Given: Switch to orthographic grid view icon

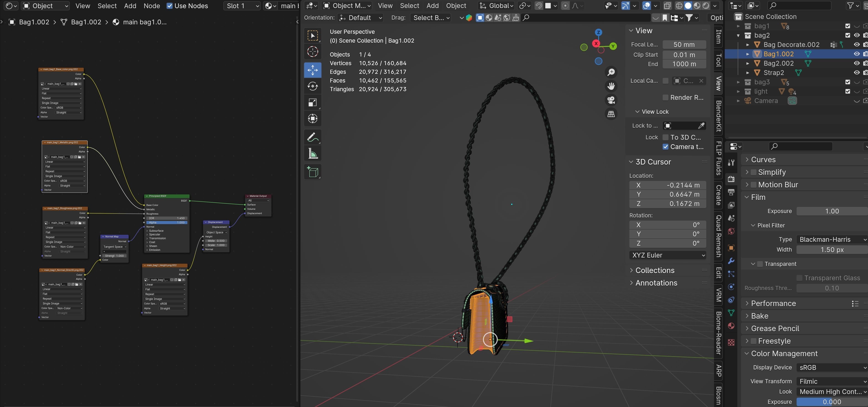Looking at the screenshot, I should coord(611,114).
